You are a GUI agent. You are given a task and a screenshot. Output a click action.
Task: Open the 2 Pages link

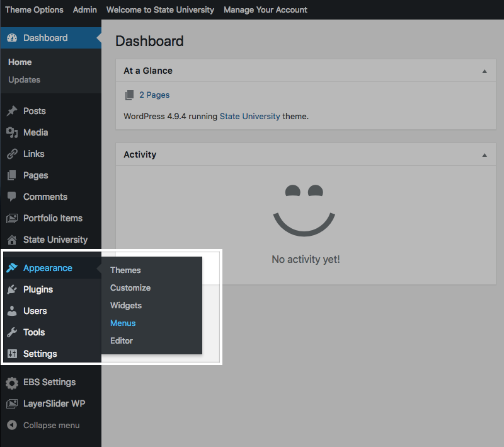point(154,95)
